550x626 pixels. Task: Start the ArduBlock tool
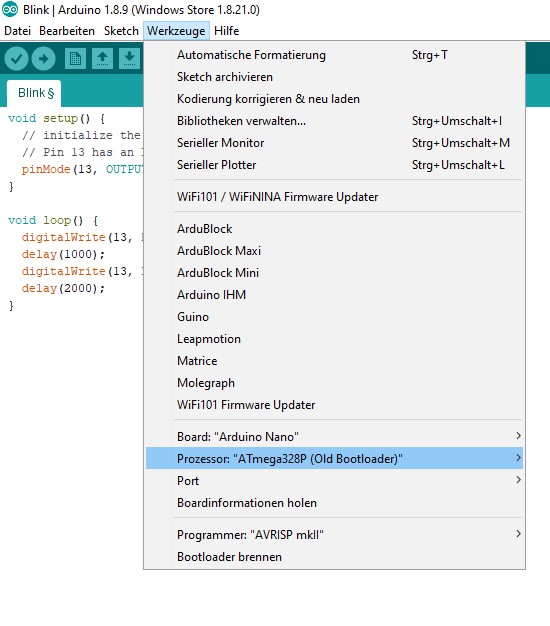tap(334, 229)
